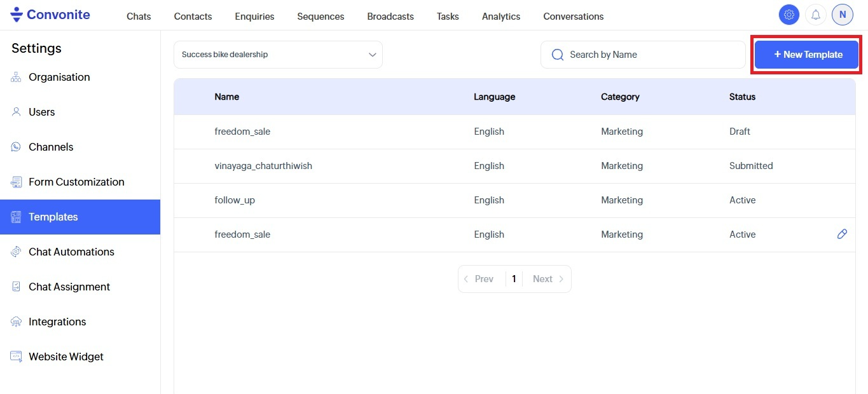Click the user avatar N icon
This screenshot has height=394, width=868.
[x=843, y=15]
